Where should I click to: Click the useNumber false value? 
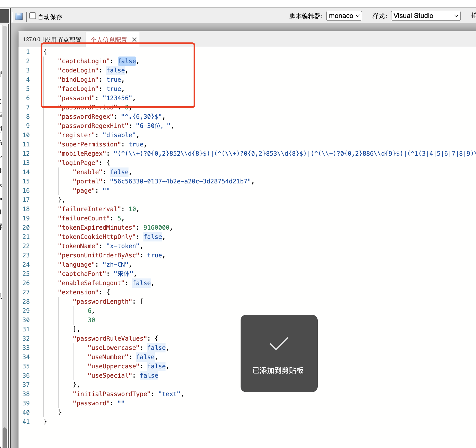pyautogui.click(x=145, y=357)
